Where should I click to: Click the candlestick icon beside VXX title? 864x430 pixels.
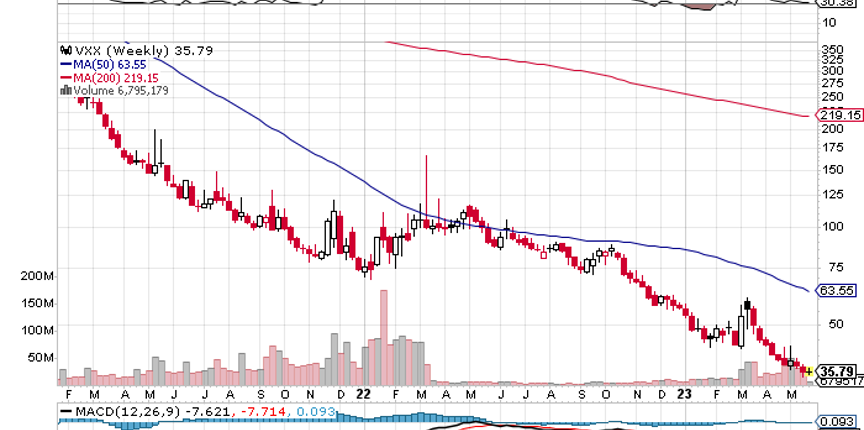[64, 51]
